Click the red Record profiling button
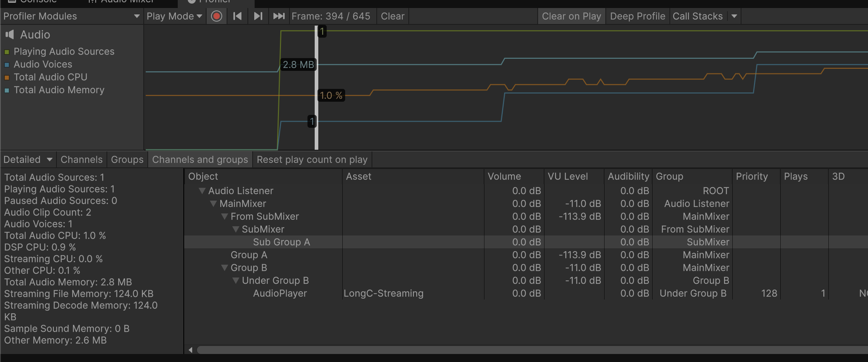 [x=216, y=16]
